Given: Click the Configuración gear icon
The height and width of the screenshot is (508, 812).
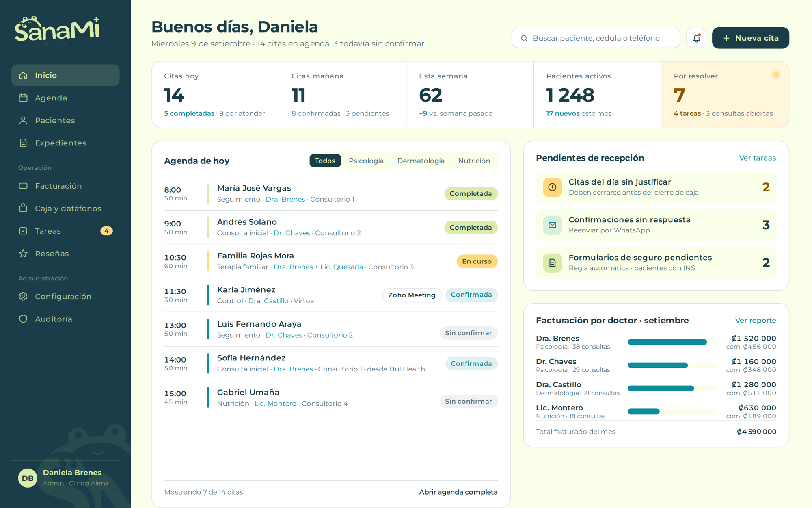Looking at the screenshot, I should [23, 296].
